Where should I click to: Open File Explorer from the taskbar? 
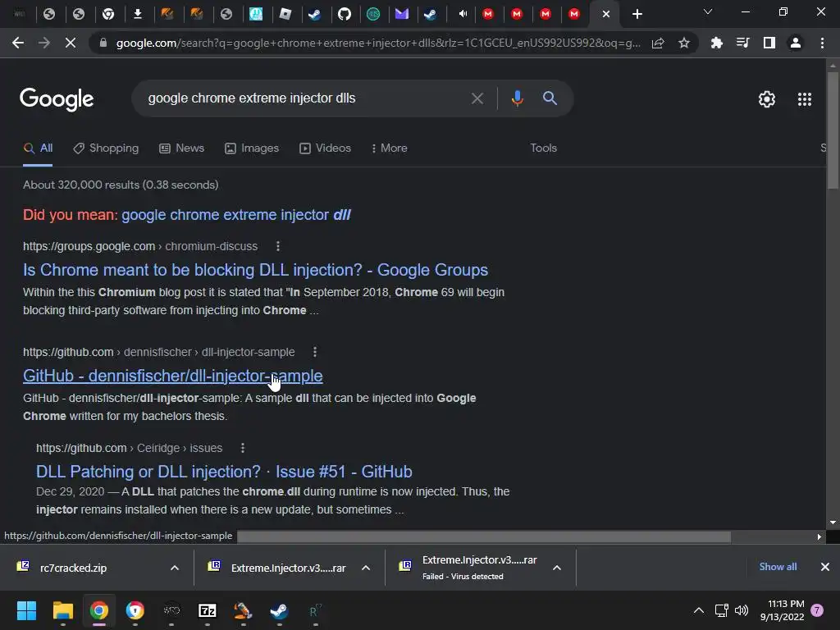point(62,610)
